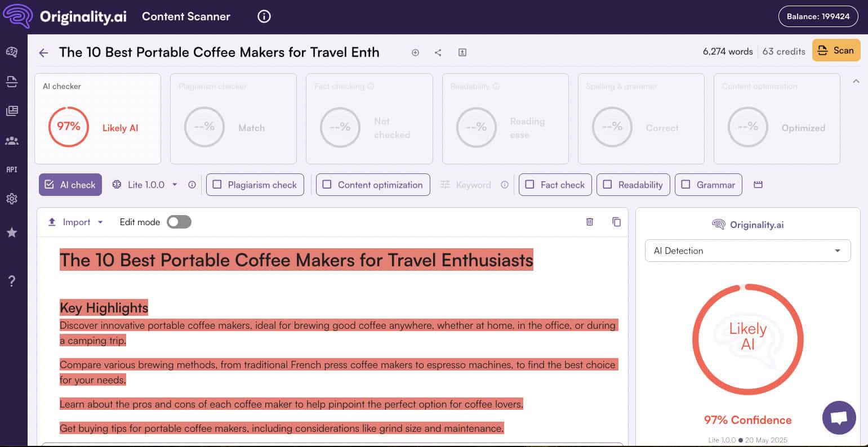
Task: Click the highlighted article title heading
Action: [x=296, y=260]
